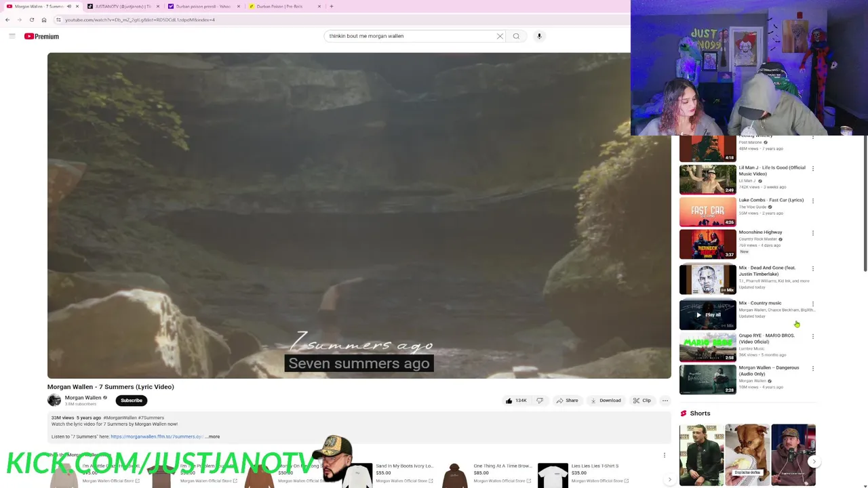Open merchandise shelf options menu

pyautogui.click(x=665, y=455)
